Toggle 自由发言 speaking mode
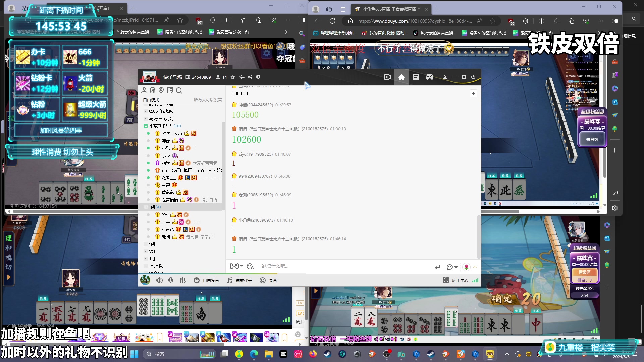This screenshot has width=644, height=362. click(x=206, y=280)
